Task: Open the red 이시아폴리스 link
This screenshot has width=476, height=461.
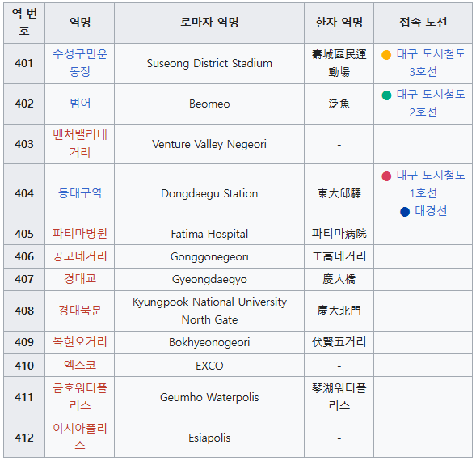Action: coord(80,437)
